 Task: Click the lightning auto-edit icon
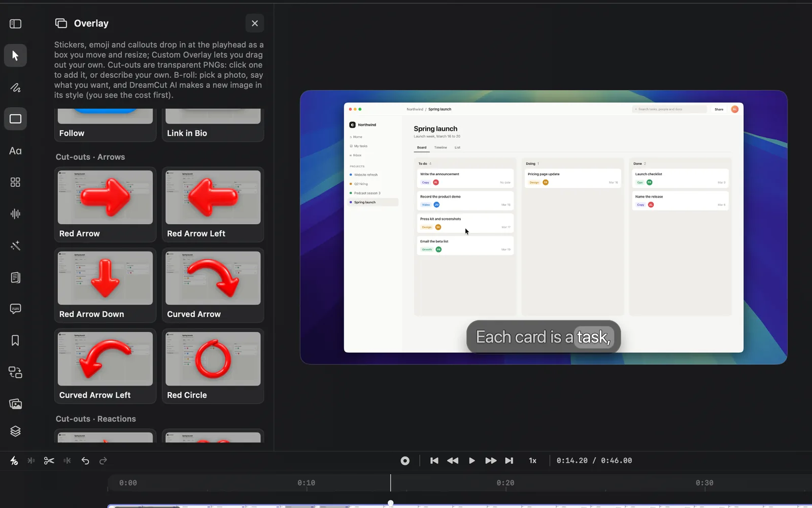(14, 461)
